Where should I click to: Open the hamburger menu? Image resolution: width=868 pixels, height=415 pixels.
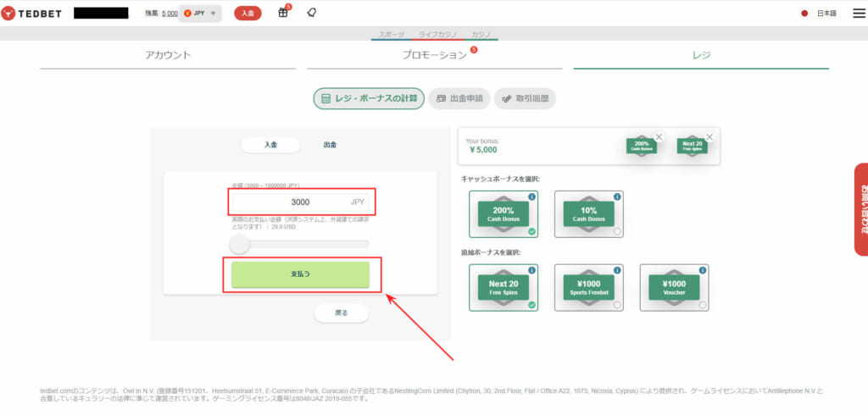[858, 14]
